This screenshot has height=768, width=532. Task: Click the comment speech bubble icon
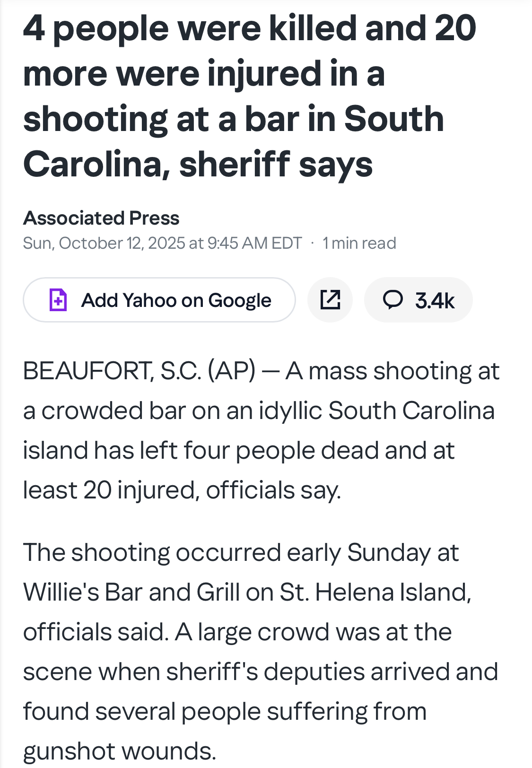(393, 300)
